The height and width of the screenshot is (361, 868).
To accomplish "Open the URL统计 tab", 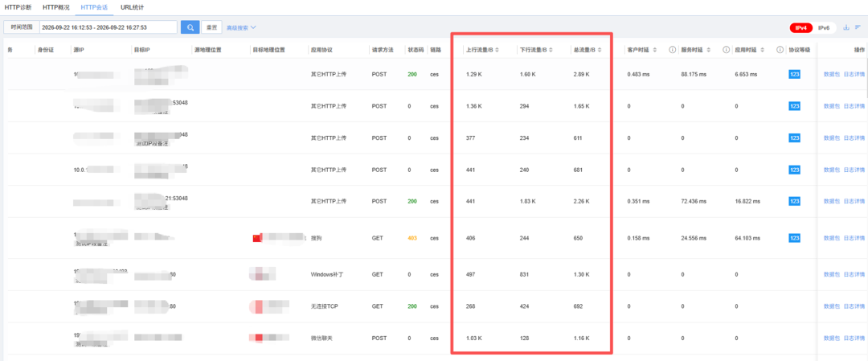I will (x=133, y=7).
